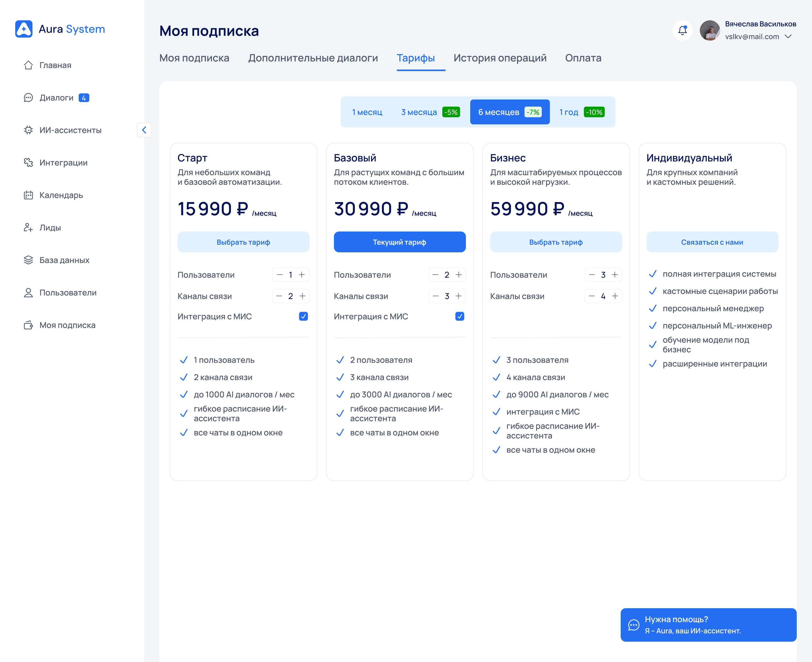Open Календарь via the calendar icon
The height and width of the screenshot is (662, 812).
(28, 195)
